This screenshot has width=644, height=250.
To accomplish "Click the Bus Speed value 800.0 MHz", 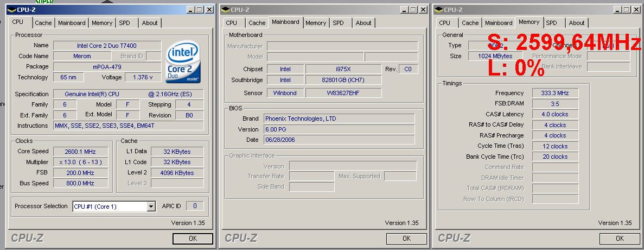I will (80, 183).
